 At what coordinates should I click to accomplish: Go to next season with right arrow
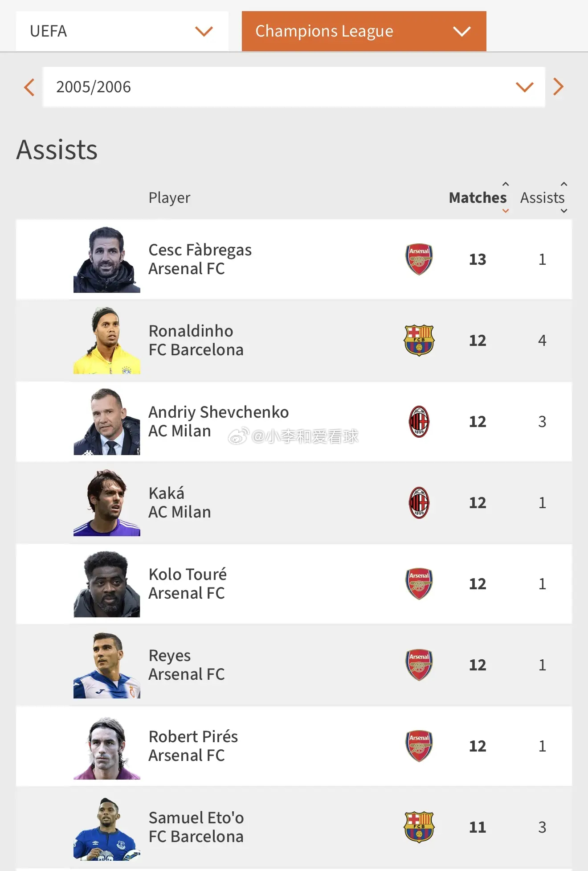[558, 87]
